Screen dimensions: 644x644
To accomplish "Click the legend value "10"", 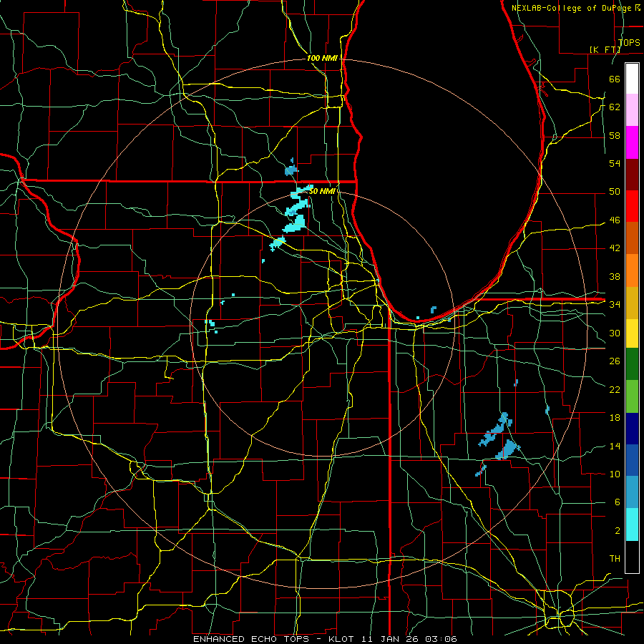I will click(615, 474).
